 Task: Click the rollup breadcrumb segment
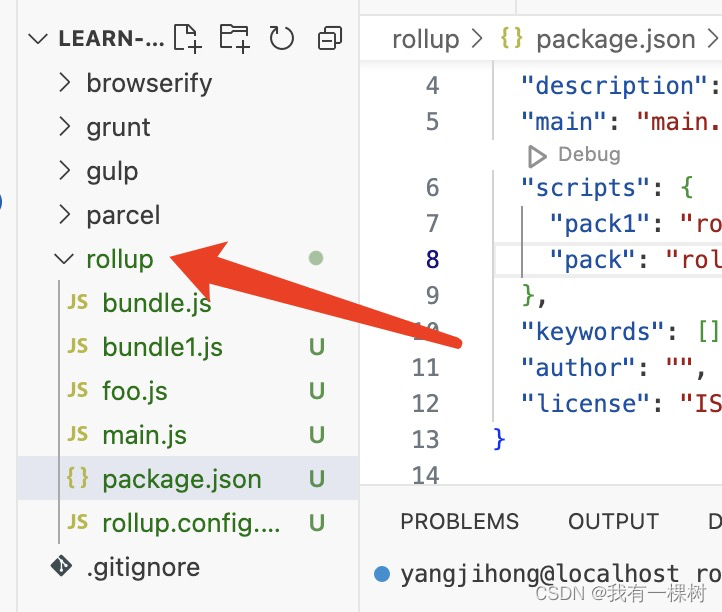pyautogui.click(x=426, y=40)
